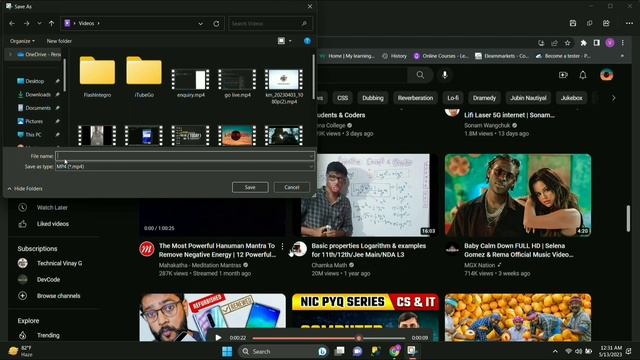The image size is (640, 360).
Task: Select Desktop in the navigation pane
Action: pos(34,81)
